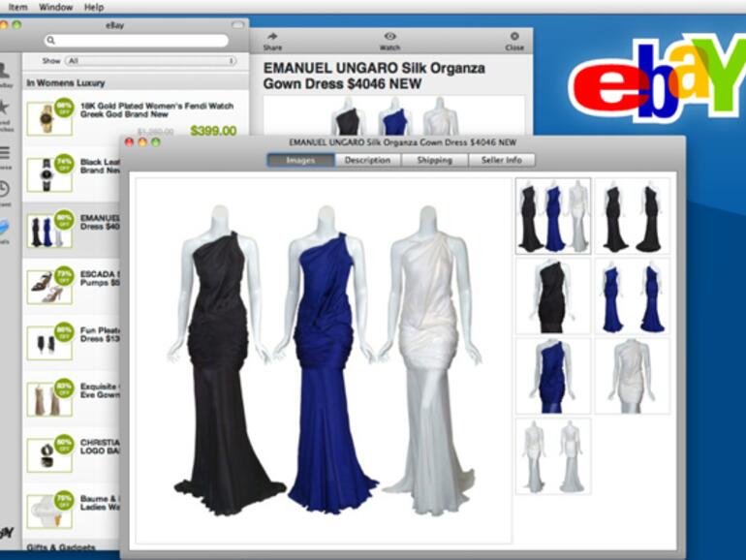Click the Close icon in detail panel
The width and height of the screenshot is (746, 560).
coord(514,36)
